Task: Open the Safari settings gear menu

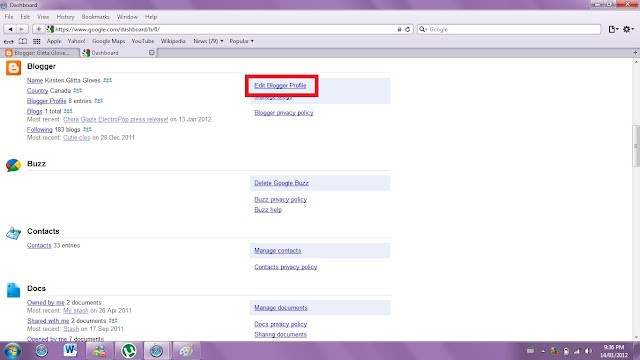Action: click(628, 29)
